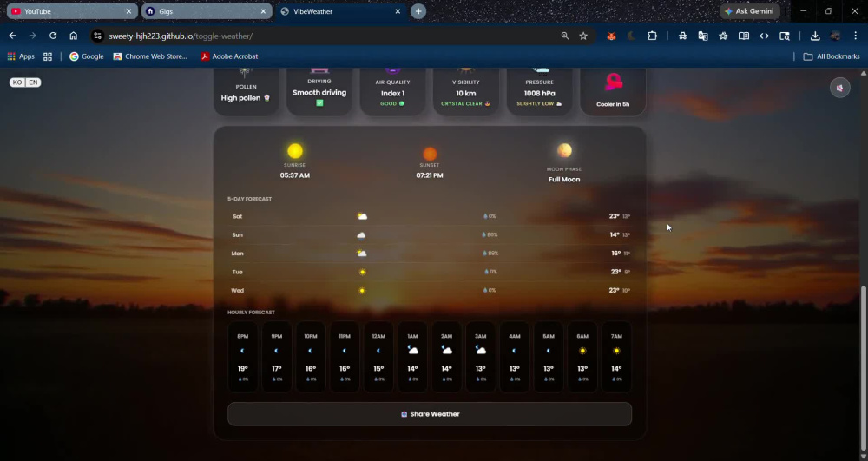Open the tab groups grid icon
This screenshot has width=868, height=461.
tap(48, 56)
